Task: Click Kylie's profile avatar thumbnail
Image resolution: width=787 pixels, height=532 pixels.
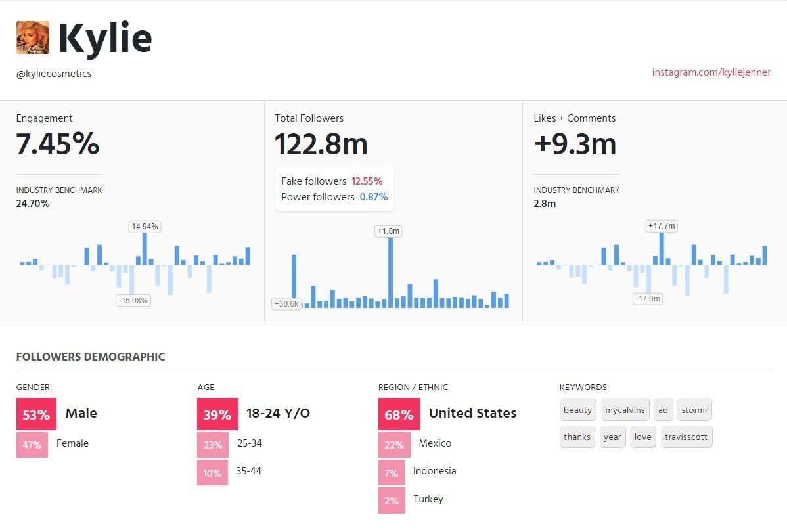Action: pos(33,37)
